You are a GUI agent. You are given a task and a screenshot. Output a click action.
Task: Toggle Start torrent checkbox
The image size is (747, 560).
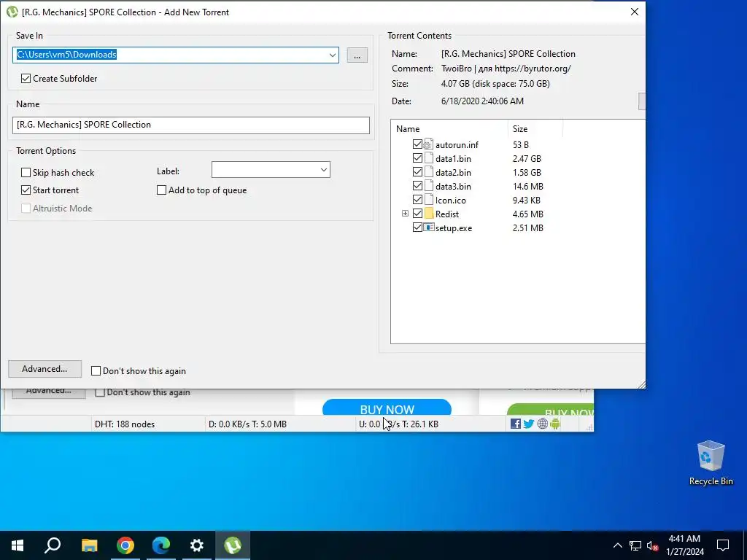[x=26, y=190]
